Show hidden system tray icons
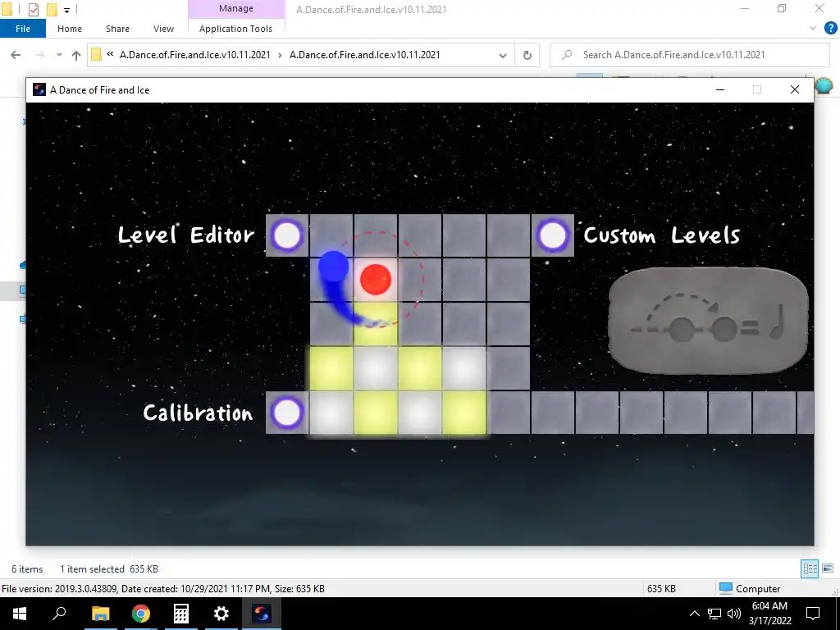The image size is (840, 630). [694, 614]
